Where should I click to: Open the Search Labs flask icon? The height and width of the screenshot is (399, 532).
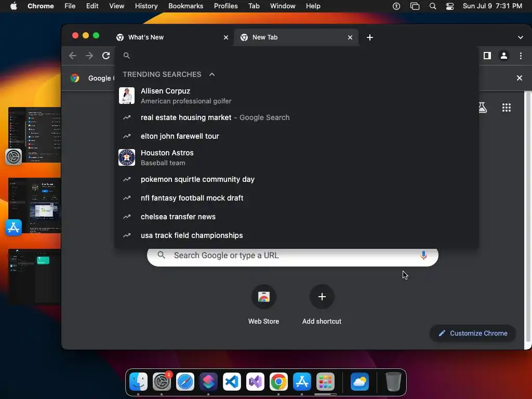click(x=483, y=108)
